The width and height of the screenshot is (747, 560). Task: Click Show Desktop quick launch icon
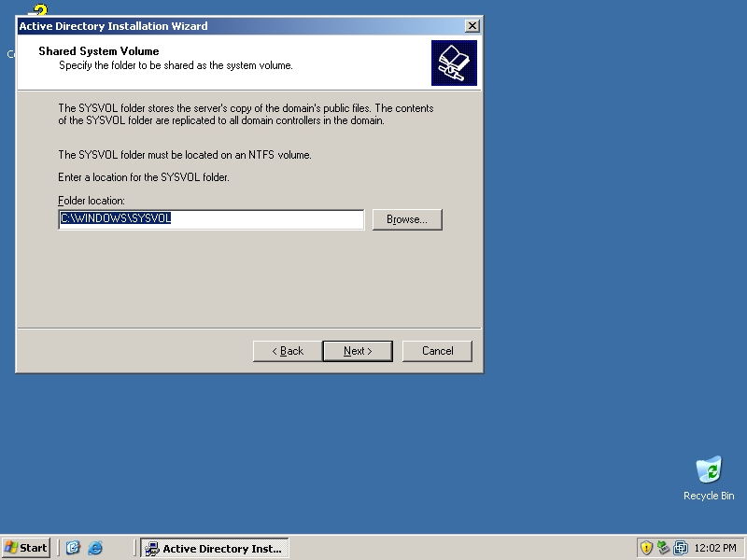tap(73, 548)
